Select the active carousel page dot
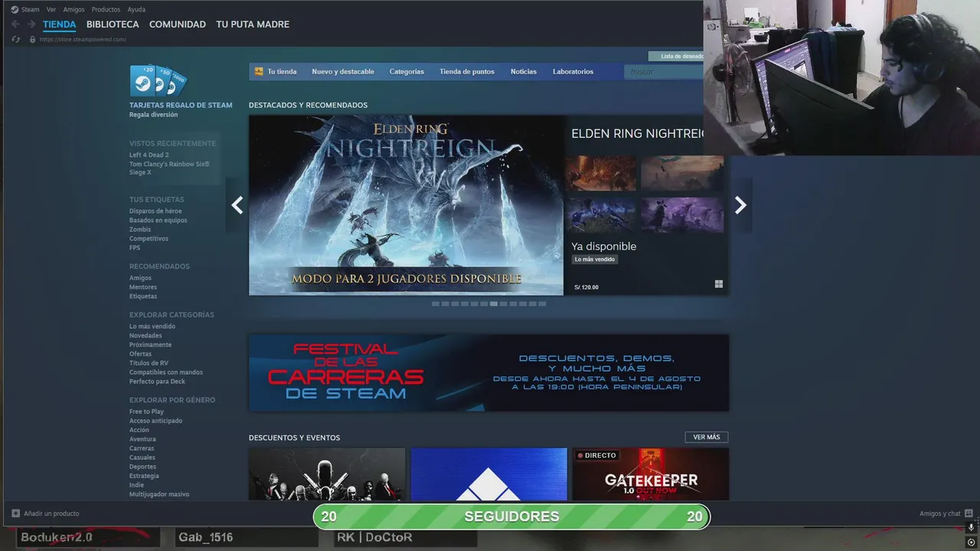The width and height of the screenshot is (980, 551). pyautogui.click(x=494, y=304)
